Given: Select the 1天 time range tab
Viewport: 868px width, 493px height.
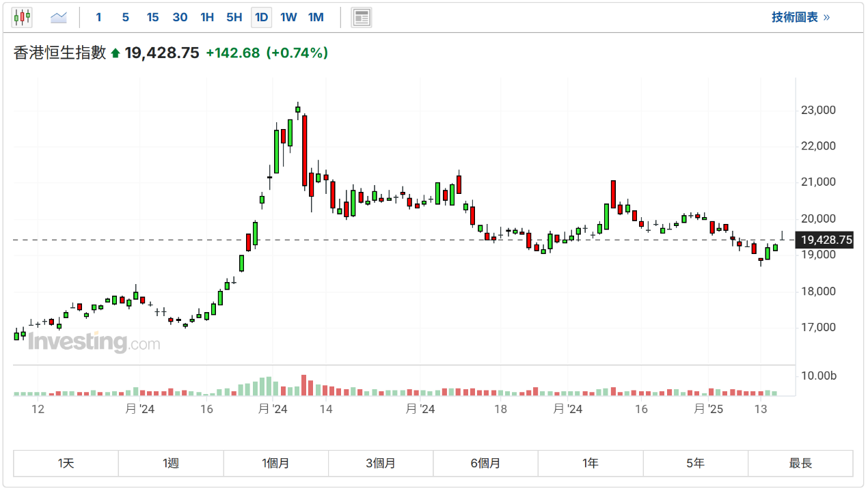Looking at the screenshot, I should point(66,463).
